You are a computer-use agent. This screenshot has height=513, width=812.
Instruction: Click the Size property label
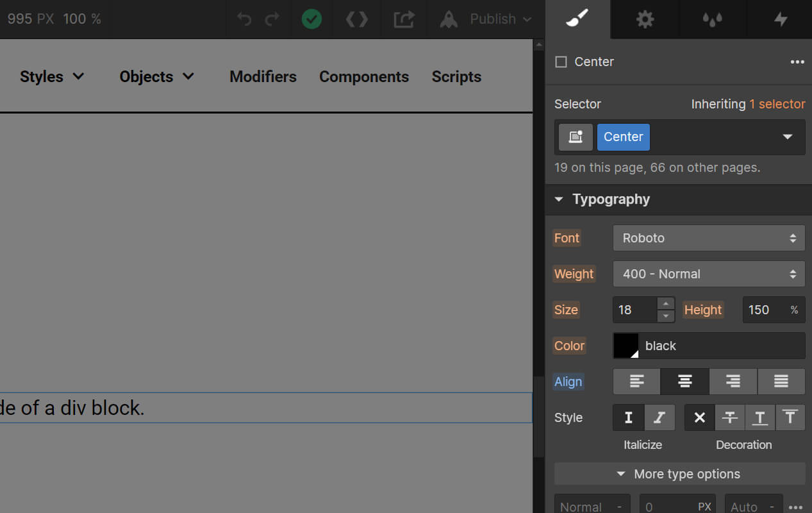[x=566, y=310]
